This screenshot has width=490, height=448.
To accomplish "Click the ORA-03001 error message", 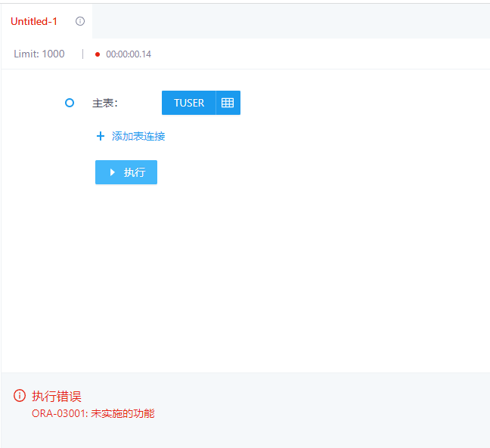I will [93, 413].
